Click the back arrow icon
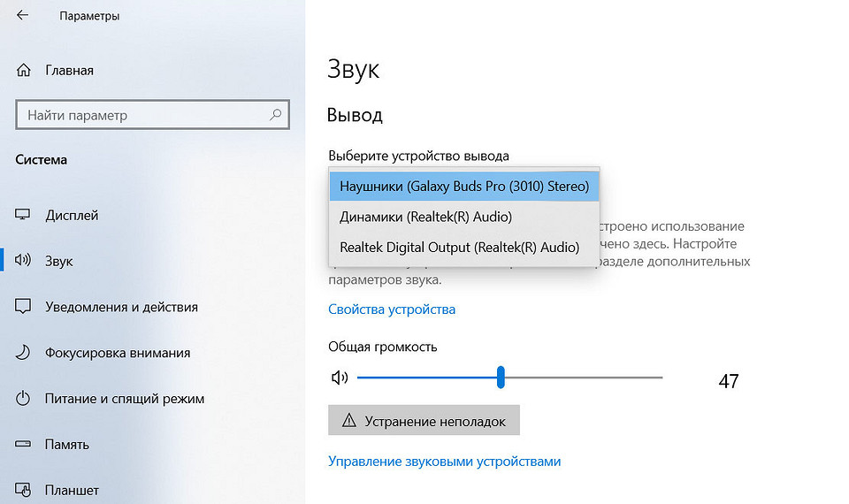The image size is (849, 504). 22,15
